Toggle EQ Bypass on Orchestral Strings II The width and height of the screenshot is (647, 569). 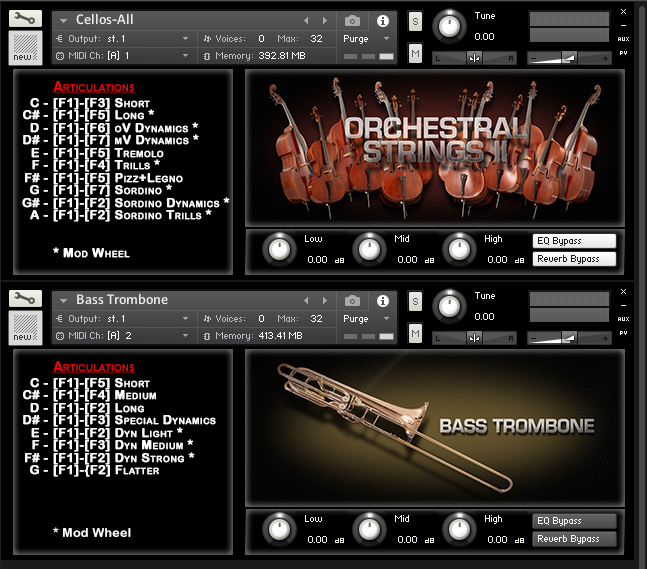coord(574,241)
